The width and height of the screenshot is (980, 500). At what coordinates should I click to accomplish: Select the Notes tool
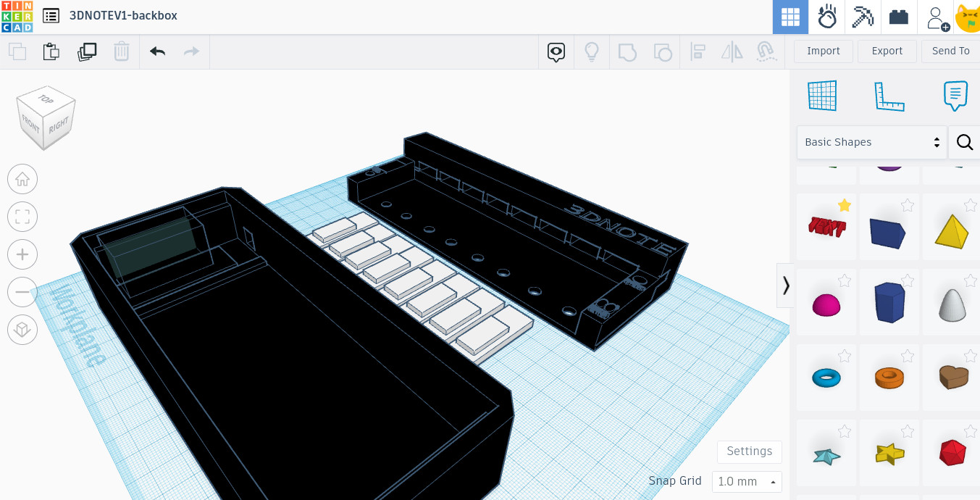pos(955,95)
